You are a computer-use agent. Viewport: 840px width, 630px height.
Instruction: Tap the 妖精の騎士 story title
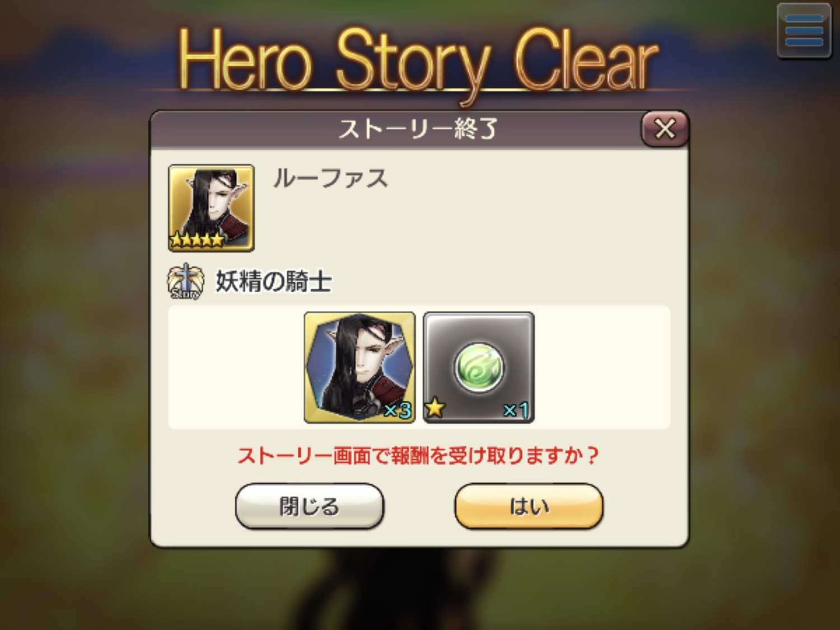pos(274,281)
